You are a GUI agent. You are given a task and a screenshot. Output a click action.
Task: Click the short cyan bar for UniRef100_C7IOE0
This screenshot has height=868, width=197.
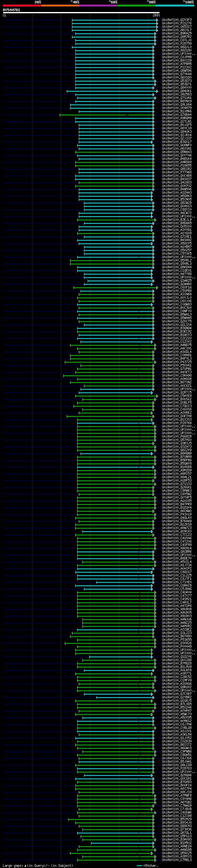click(x=125, y=582)
